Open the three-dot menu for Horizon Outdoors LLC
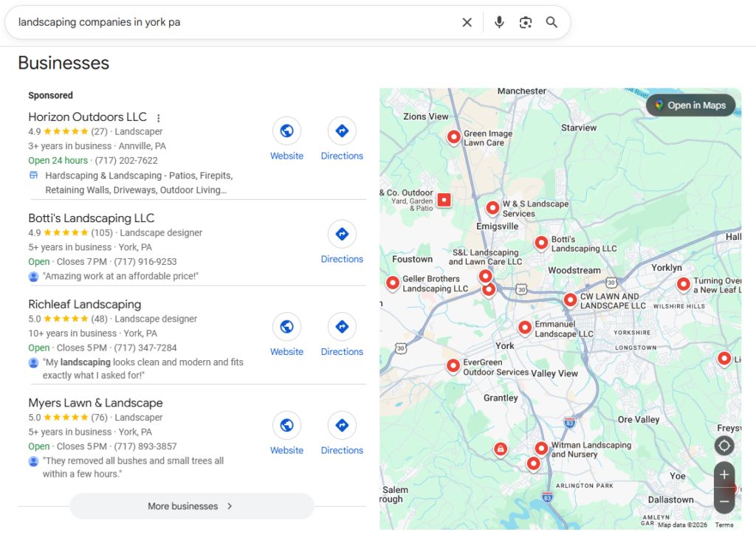 tap(159, 118)
